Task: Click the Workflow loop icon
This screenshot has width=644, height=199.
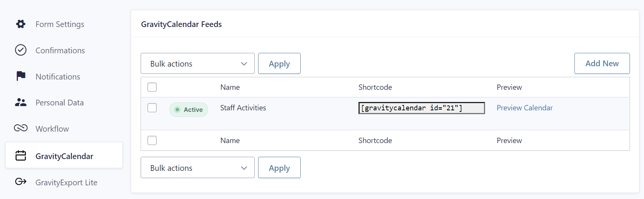Action: point(21,128)
